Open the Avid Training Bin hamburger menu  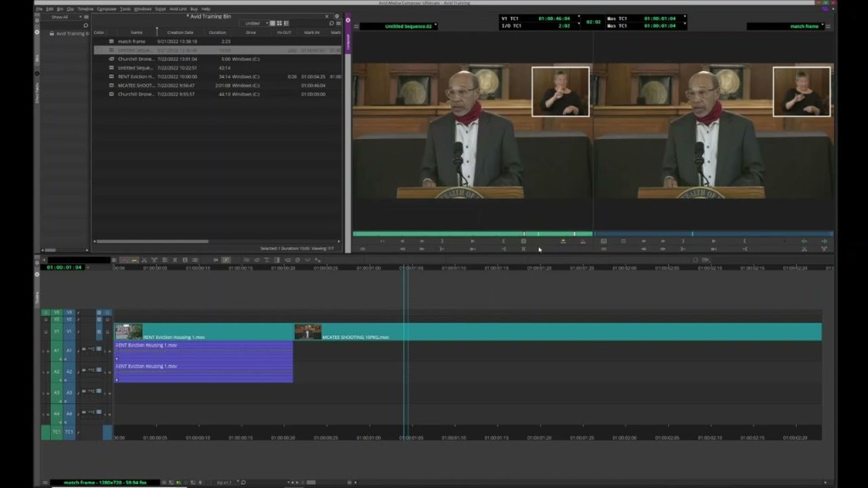(338, 23)
